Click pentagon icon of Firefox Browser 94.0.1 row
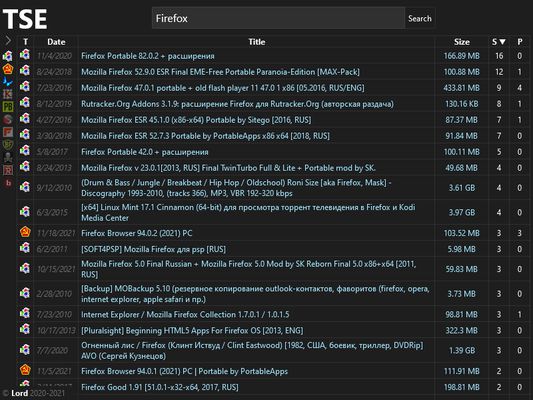Image resolution: width=533 pixels, height=400 pixels. (25, 370)
